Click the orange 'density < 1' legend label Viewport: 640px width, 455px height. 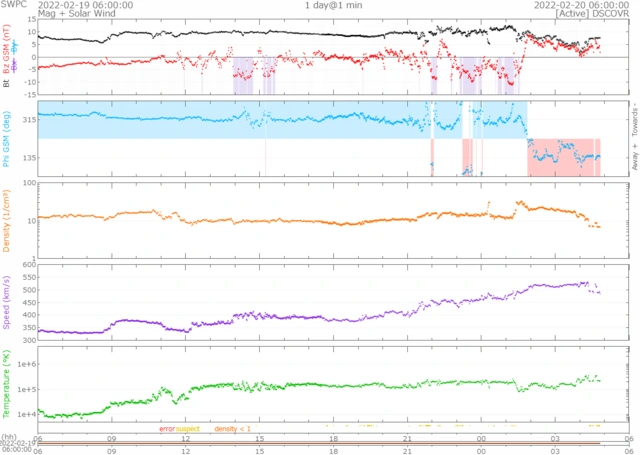click(232, 429)
